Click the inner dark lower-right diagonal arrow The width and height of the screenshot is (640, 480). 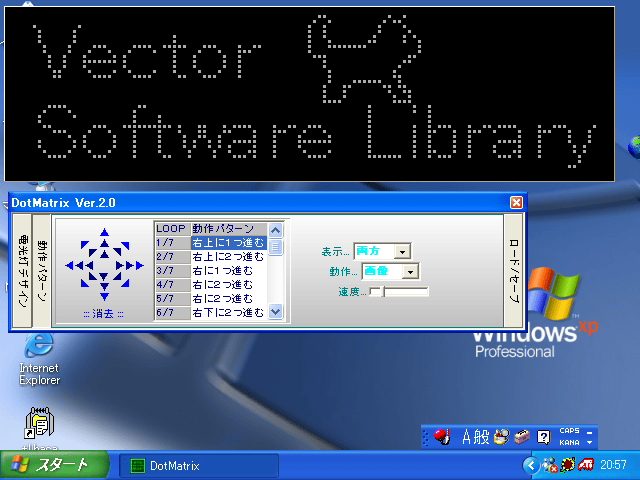(118, 277)
